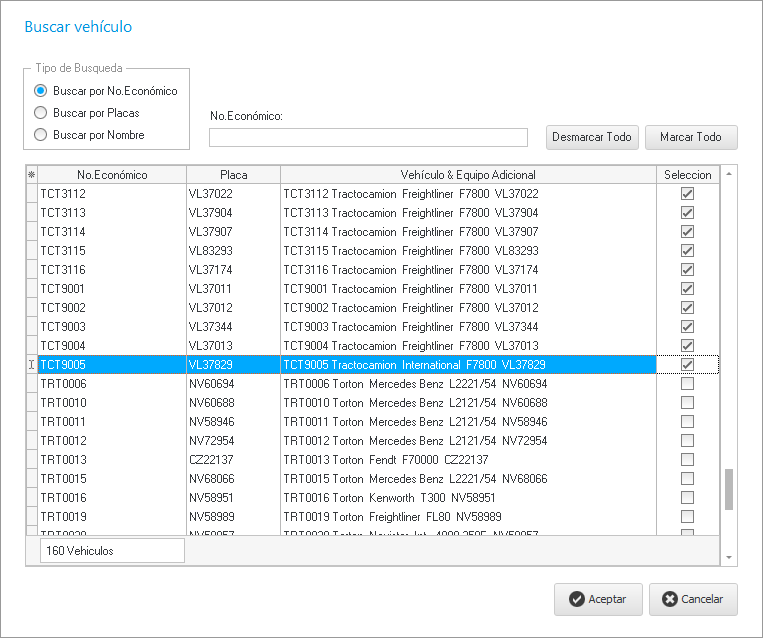This screenshot has width=763, height=638.
Task: Sort by the No.Económico column header
Action: tap(111, 175)
